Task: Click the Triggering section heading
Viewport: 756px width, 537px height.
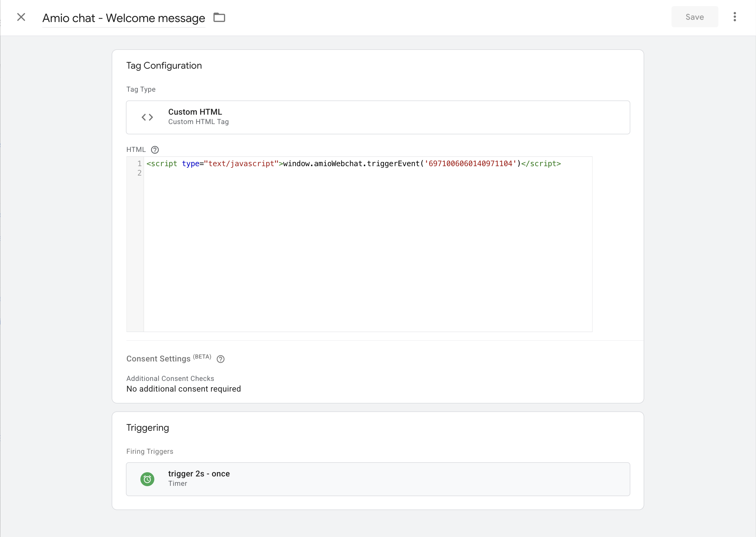Action: tap(147, 428)
